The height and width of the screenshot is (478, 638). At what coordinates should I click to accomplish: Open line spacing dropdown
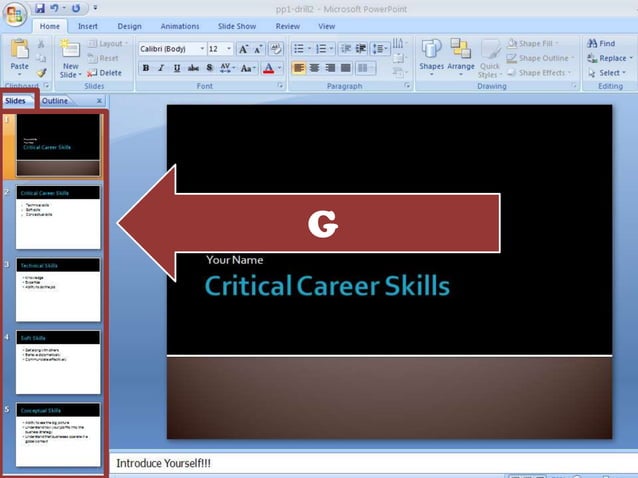(380, 49)
